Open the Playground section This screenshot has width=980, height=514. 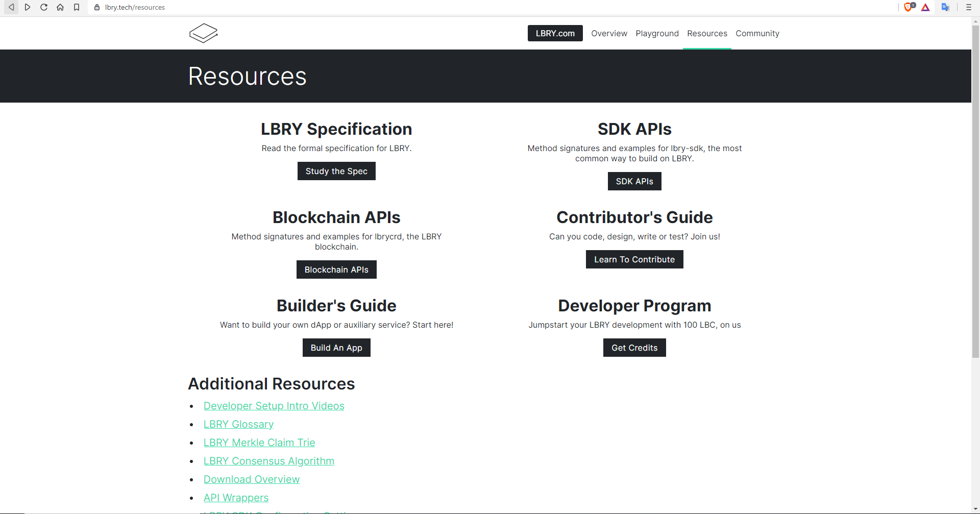(x=657, y=33)
